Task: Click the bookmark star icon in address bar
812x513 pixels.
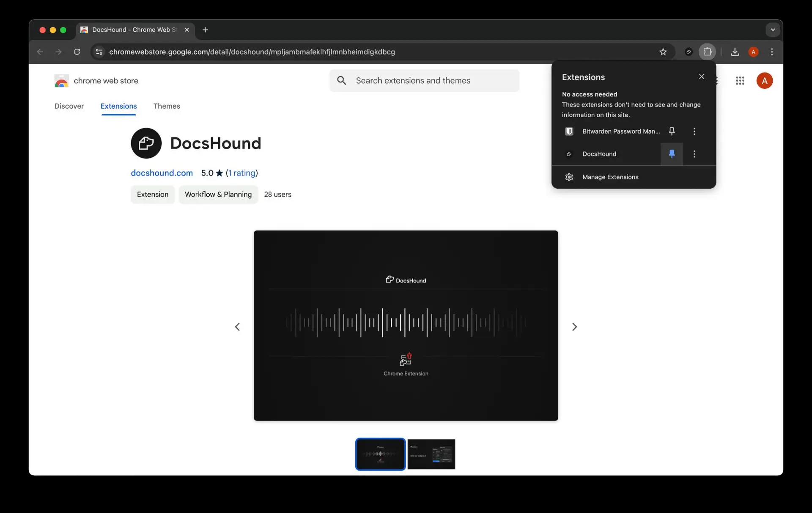Action: pos(663,52)
